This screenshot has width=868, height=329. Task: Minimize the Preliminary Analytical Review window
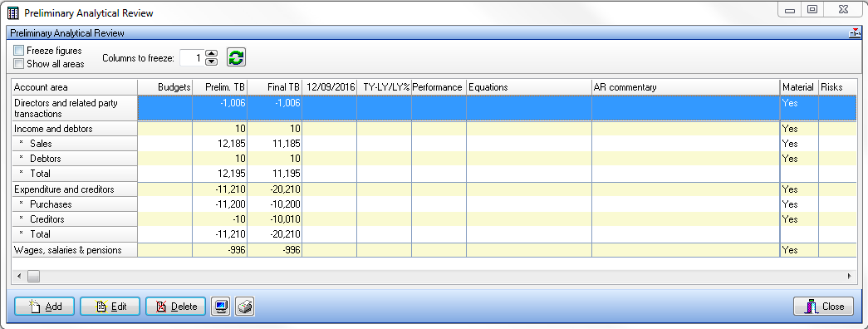pos(789,9)
